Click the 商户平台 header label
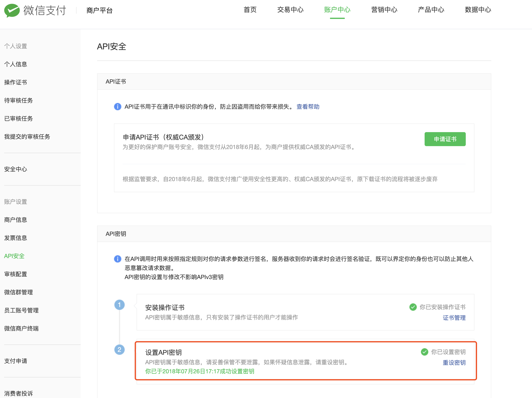Viewport: 532px width, 398px height. (x=100, y=10)
